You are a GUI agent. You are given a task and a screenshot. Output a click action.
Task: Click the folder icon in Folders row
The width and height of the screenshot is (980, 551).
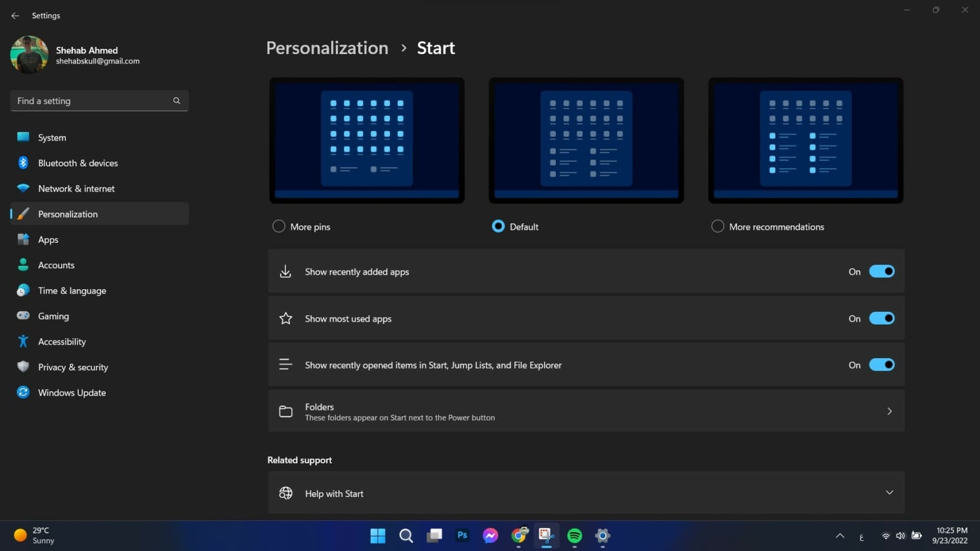pyautogui.click(x=285, y=411)
